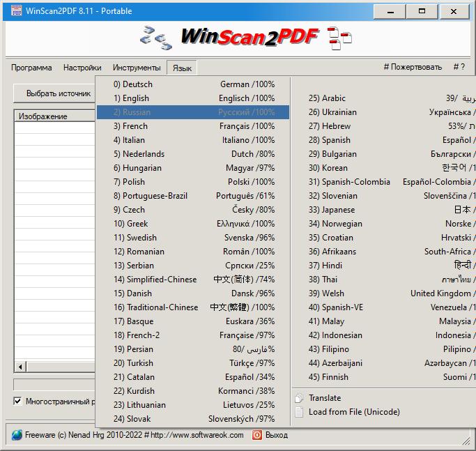Click the PDF pages icon in banner
The height and width of the screenshot is (451, 476).
[339, 38]
